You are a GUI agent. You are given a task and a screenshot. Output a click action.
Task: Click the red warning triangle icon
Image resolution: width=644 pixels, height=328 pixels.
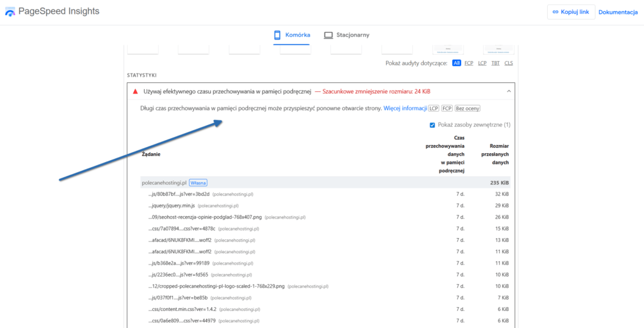[x=135, y=91]
